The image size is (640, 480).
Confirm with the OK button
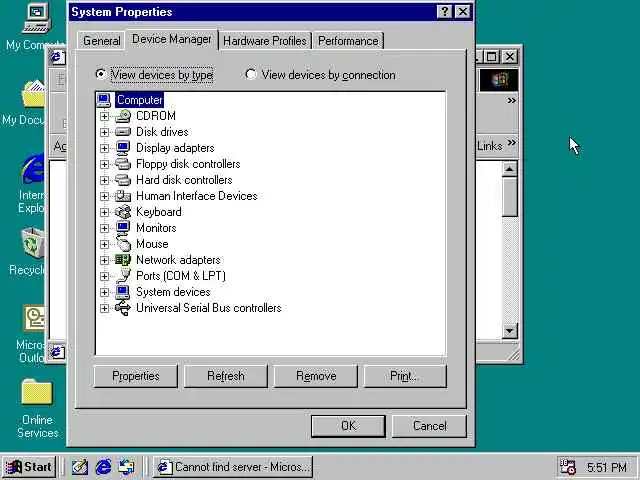click(x=348, y=426)
